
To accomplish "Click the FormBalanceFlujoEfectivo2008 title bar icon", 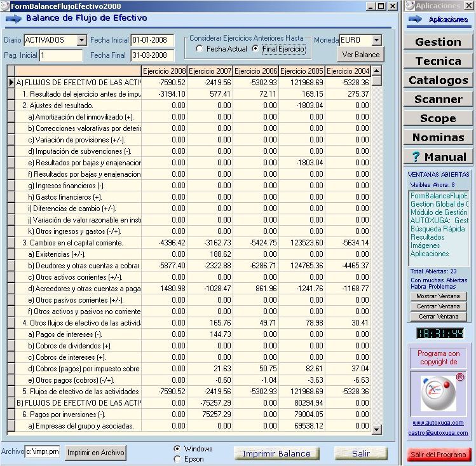I will point(5,6).
